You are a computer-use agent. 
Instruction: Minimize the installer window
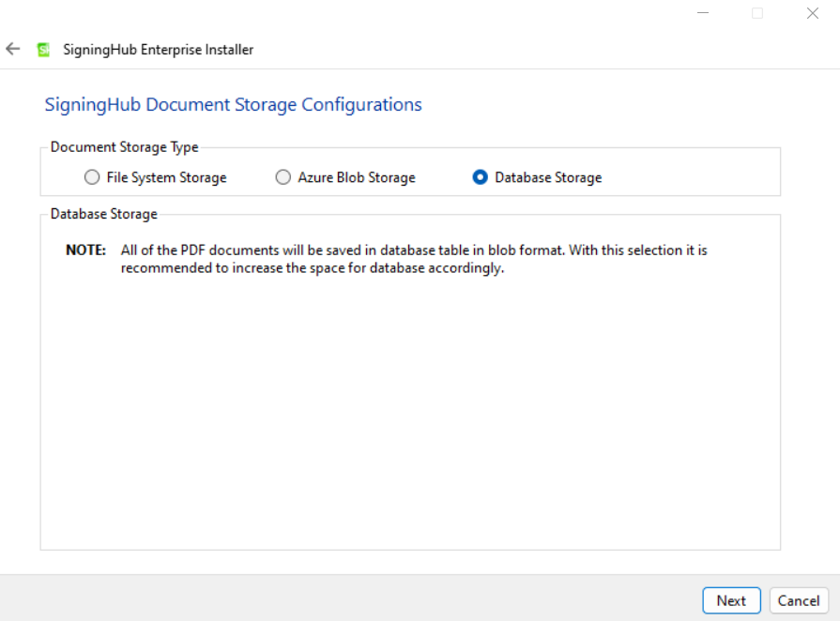pyautogui.click(x=703, y=13)
